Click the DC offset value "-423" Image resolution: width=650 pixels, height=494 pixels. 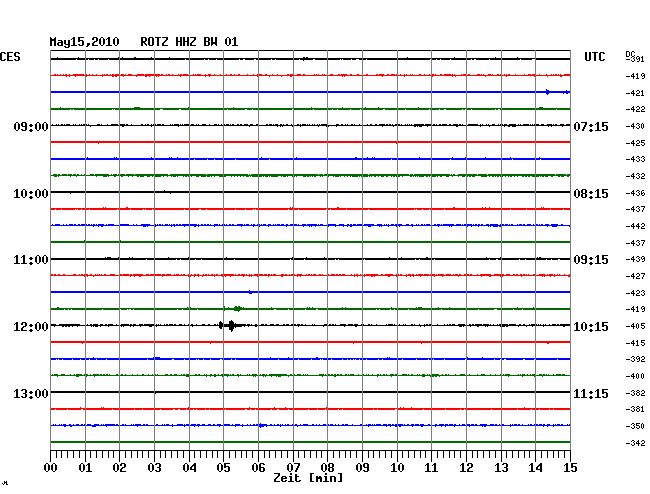pos(635,293)
